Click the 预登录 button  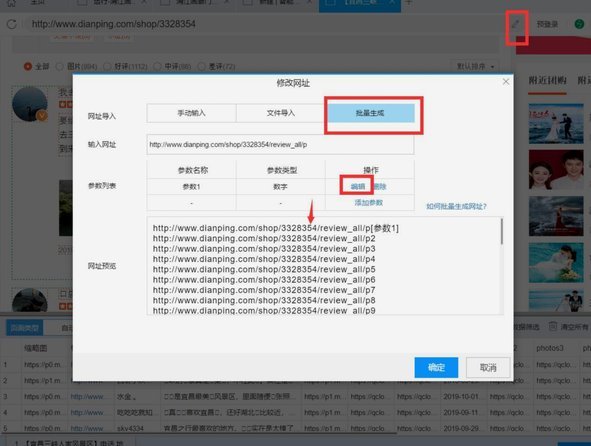547,25
